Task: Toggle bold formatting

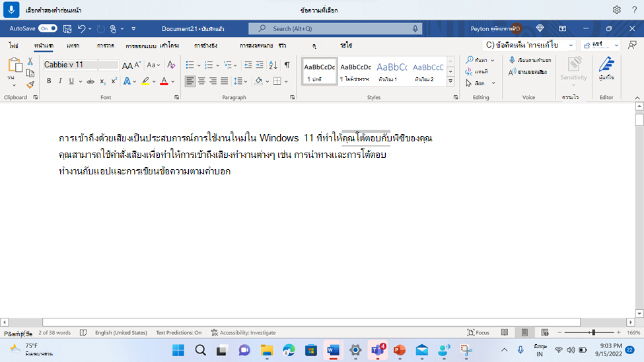Action: 49,81
